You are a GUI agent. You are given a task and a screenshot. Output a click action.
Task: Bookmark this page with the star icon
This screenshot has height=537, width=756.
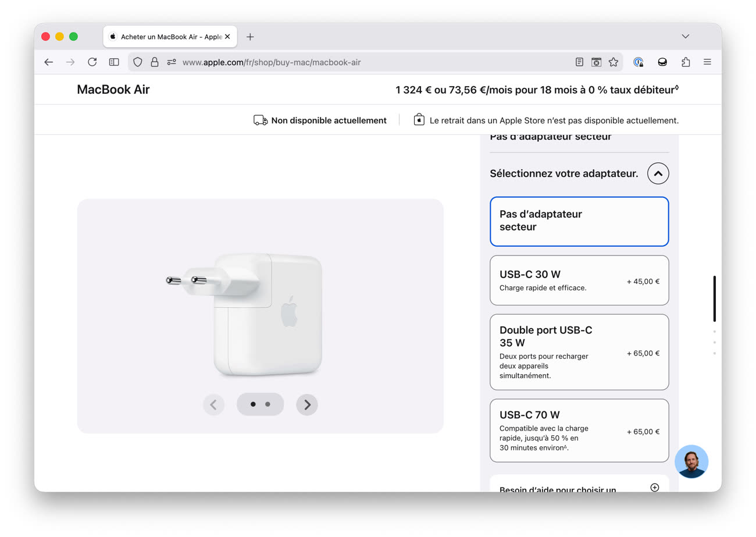(613, 62)
